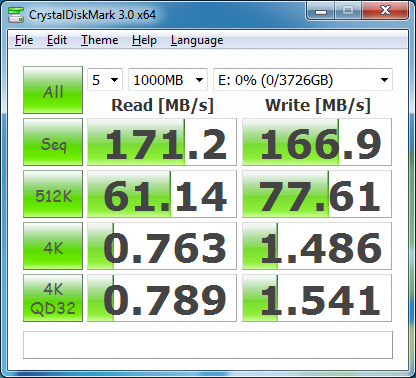Image resolution: width=416 pixels, height=378 pixels.
Task: Expand the test count dropdown showing 5
Action: click(105, 80)
